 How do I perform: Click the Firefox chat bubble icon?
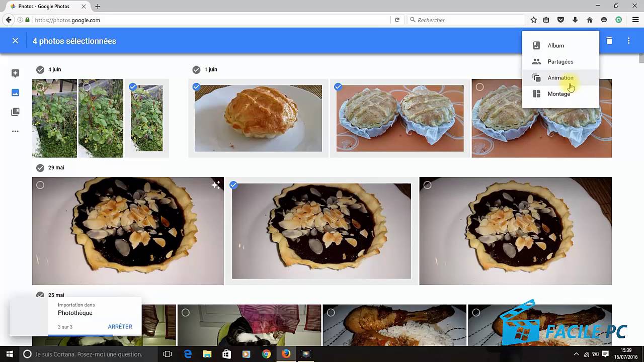pos(604,20)
